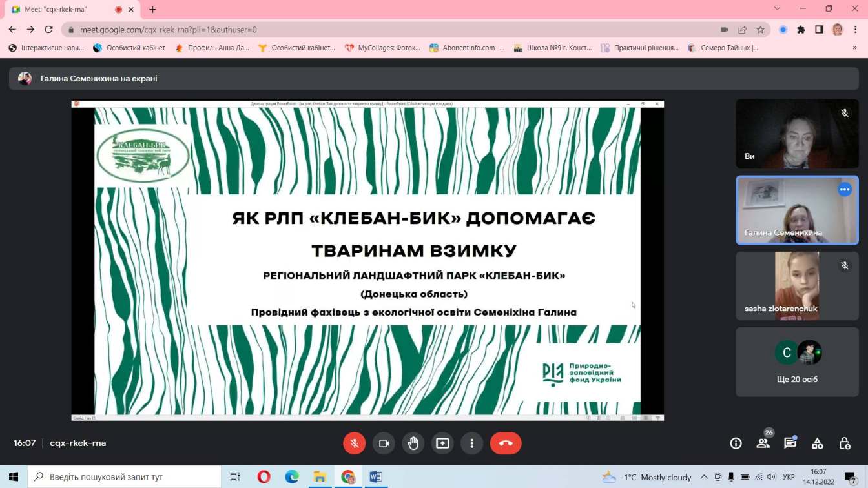
Task: Show the participants list with 26 badge
Action: [763, 442]
